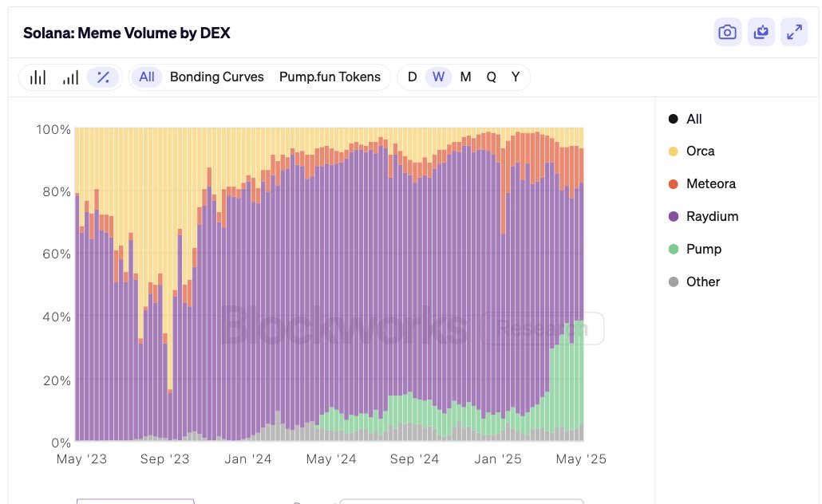Select the Pump.fun Tokens filter
Screen dimensions: 822x504
330,77
